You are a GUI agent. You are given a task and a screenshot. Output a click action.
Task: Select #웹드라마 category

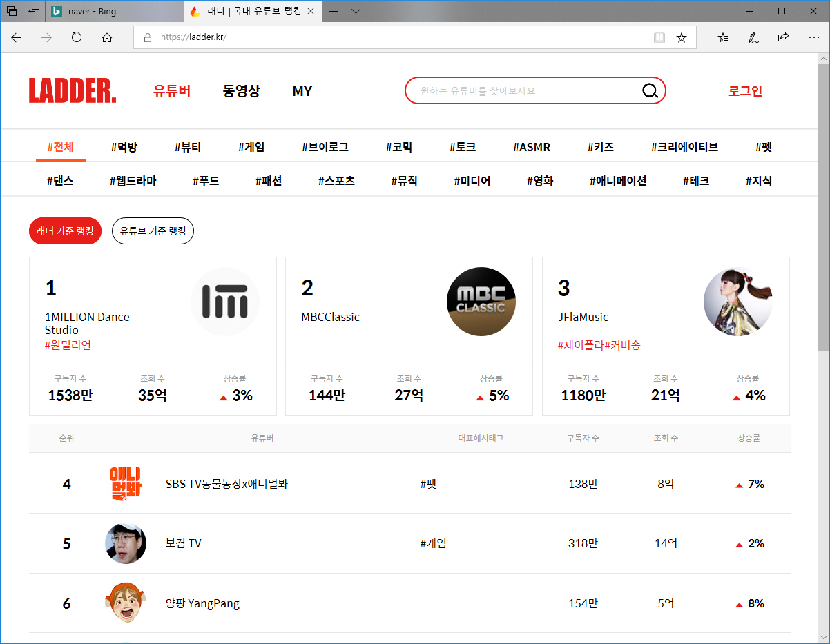click(133, 181)
